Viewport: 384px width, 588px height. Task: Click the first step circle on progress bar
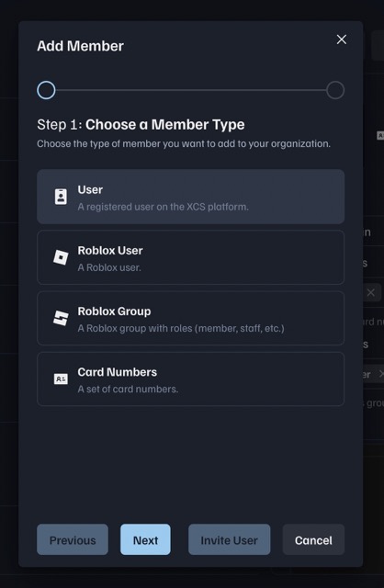pos(46,90)
